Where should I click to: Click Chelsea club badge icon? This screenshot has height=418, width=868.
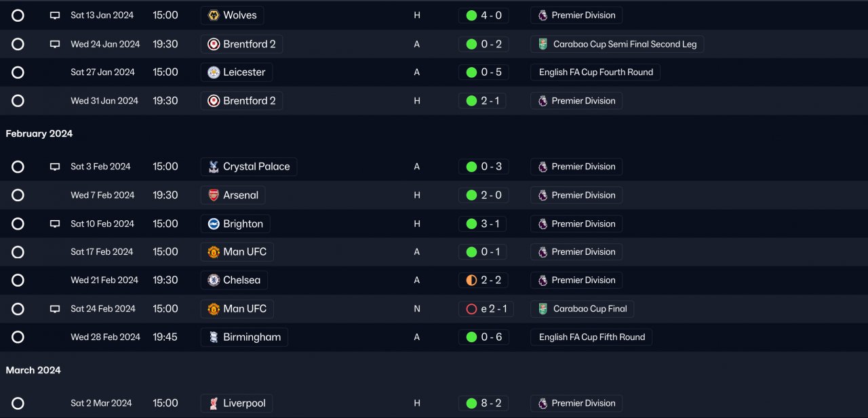[214, 280]
